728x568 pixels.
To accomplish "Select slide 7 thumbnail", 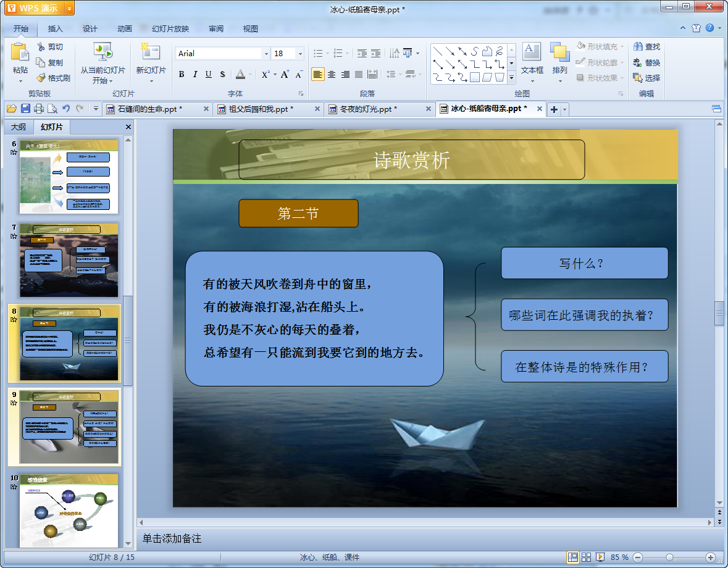I will tap(69, 260).
